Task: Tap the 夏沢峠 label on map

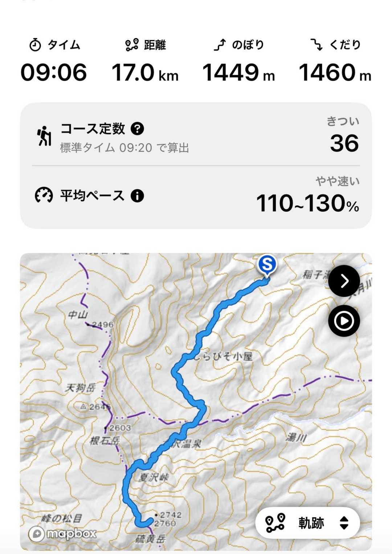Action: pos(154,477)
